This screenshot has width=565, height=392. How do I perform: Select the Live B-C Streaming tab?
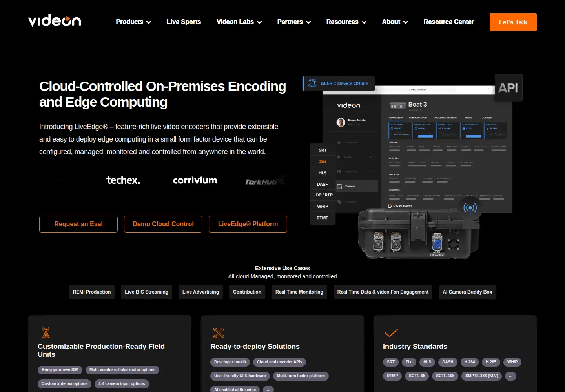click(146, 292)
